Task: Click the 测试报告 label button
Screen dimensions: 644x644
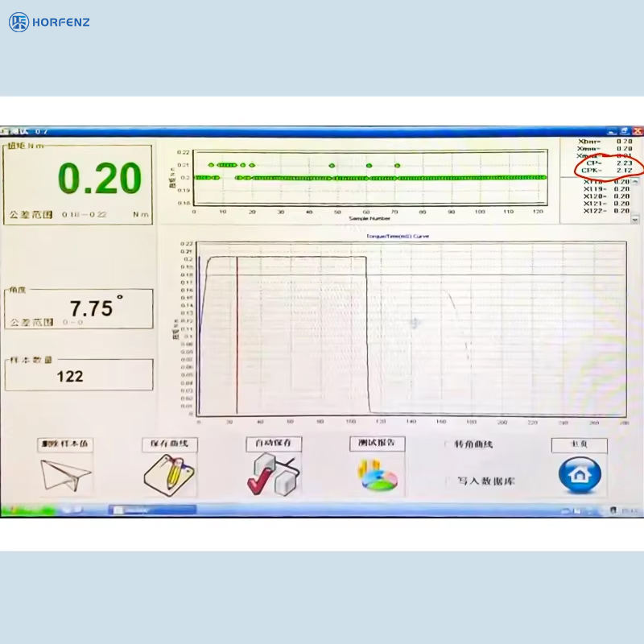Action: [377, 444]
